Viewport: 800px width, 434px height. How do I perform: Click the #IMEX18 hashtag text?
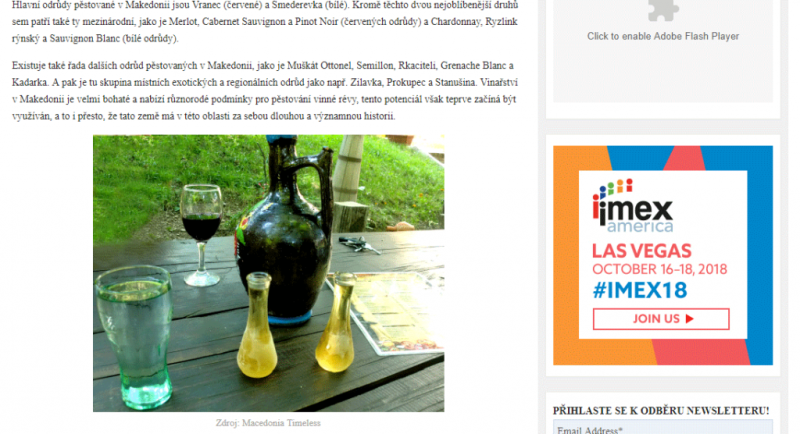[x=640, y=290]
